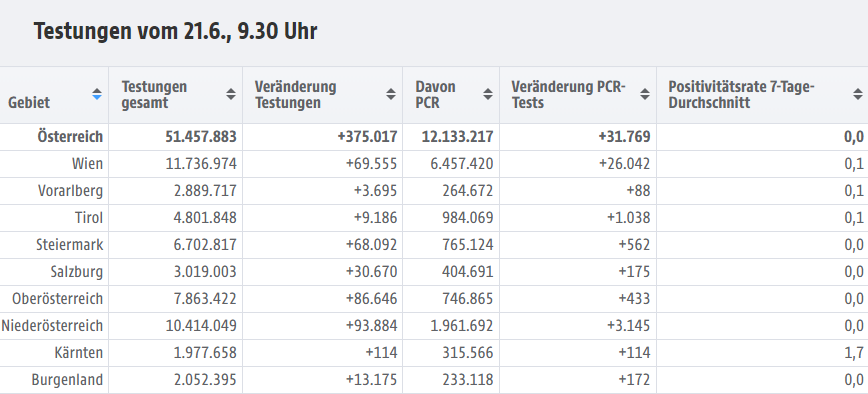Select the Vorarlberg row
Image resolution: width=868 pixels, height=394 pixels.
click(434, 191)
